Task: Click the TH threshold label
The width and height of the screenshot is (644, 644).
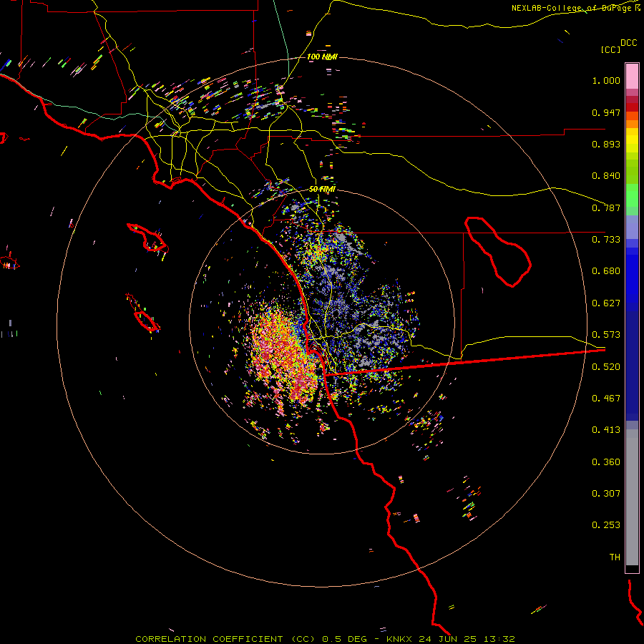Action: [615, 557]
